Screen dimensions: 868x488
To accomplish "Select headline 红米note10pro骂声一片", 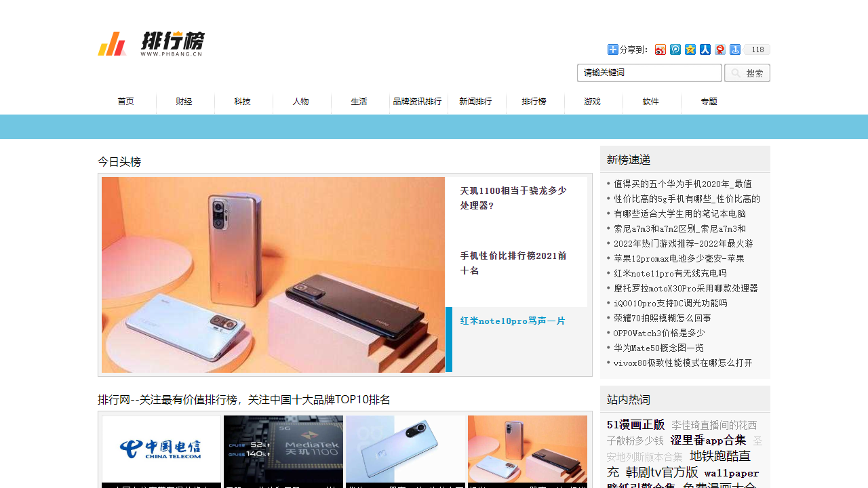I will [x=513, y=321].
